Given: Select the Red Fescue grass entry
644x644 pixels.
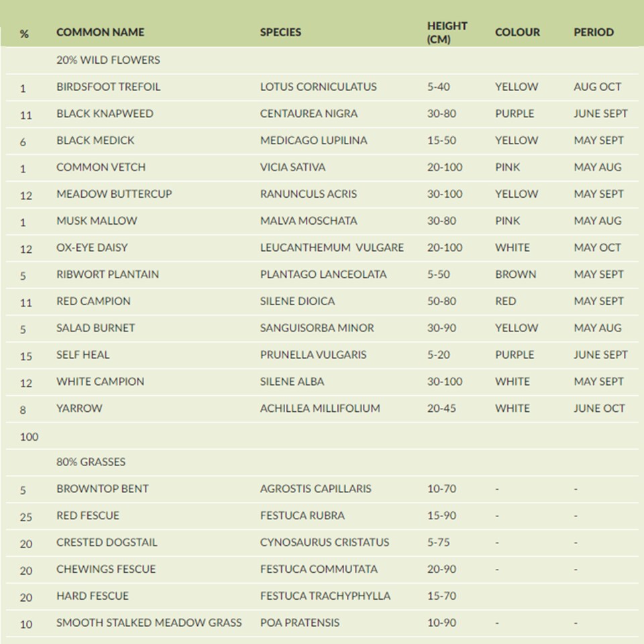Looking at the screenshot, I should [88, 515].
